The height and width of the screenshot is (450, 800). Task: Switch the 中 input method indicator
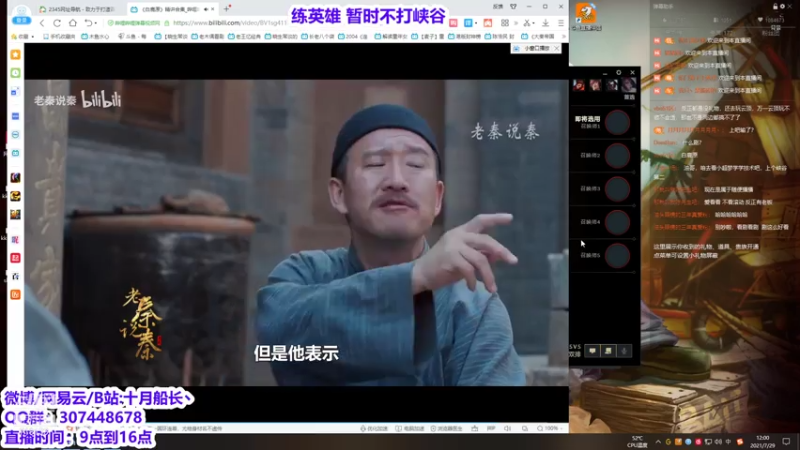click(729, 442)
